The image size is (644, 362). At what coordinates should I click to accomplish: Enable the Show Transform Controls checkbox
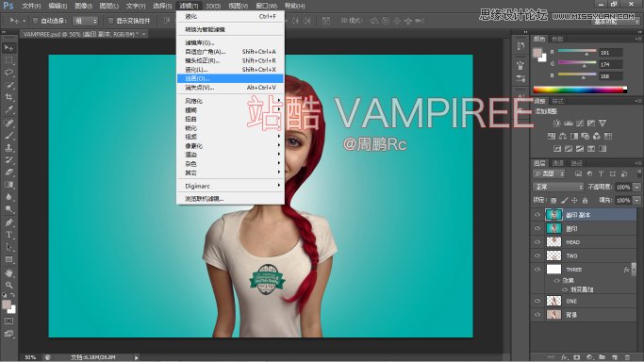tap(110, 21)
